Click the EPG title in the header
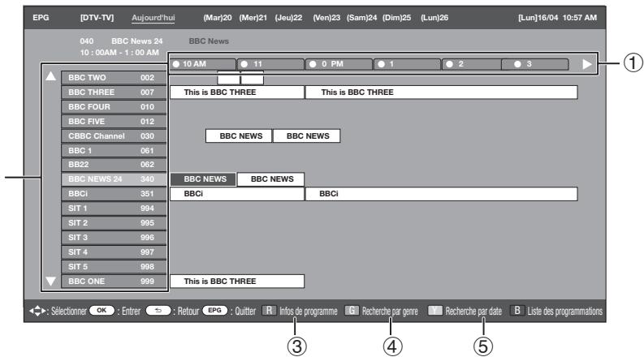Viewport: 644px width, 357px height. point(41,18)
